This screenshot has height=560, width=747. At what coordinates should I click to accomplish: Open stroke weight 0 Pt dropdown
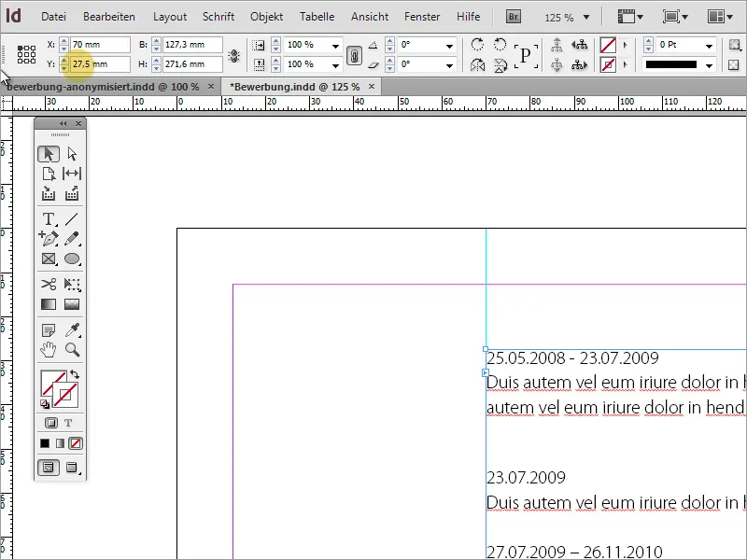pyautogui.click(x=709, y=46)
